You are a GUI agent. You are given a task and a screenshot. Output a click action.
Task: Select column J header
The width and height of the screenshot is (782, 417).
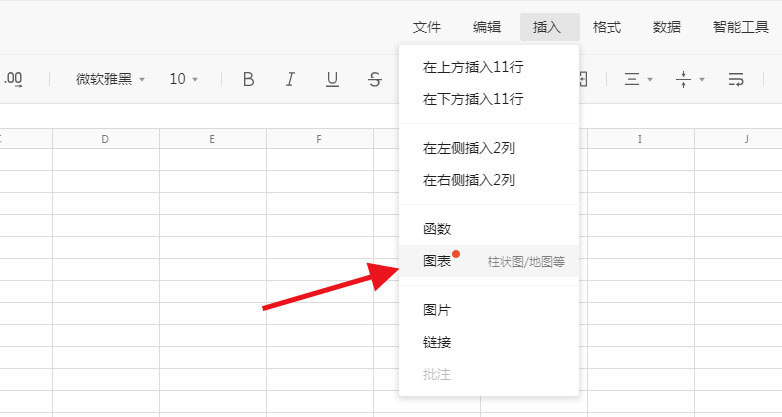click(x=739, y=139)
